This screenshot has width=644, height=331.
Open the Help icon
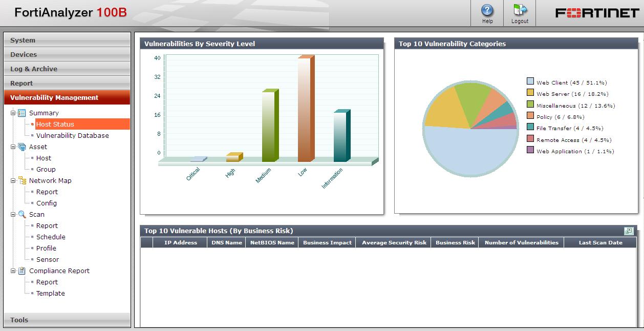point(487,10)
